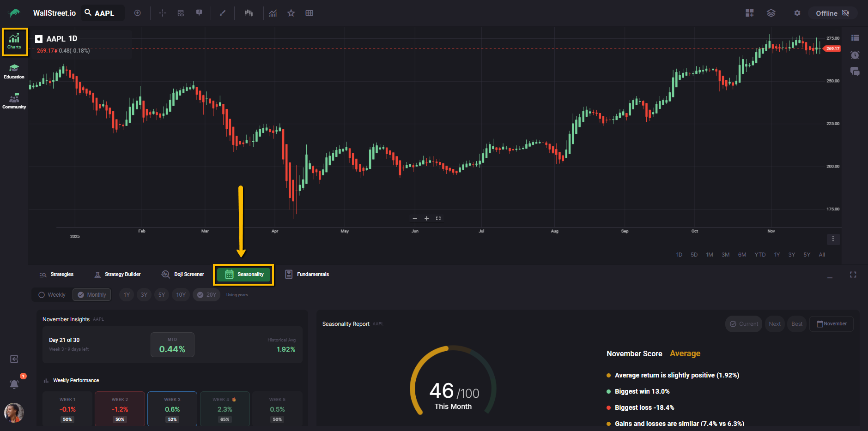Viewport: 868px width, 431px height.
Task: Open the chart three-dot options menu
Action: point(833,239)
